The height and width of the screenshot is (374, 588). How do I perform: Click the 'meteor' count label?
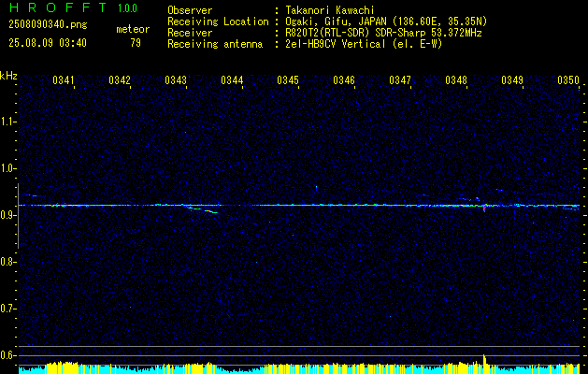133,29
